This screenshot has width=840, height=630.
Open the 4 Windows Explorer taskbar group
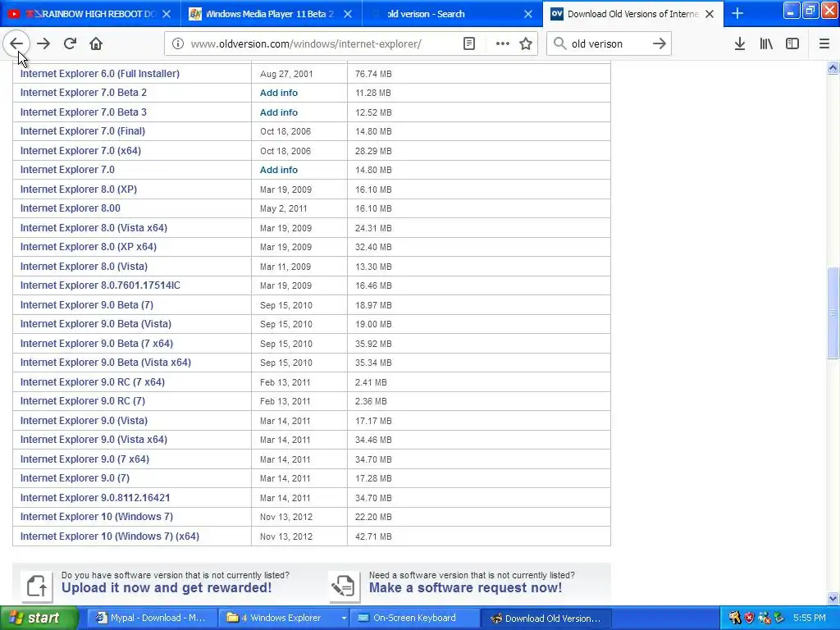pyautogui.click(x=283, y=619)
